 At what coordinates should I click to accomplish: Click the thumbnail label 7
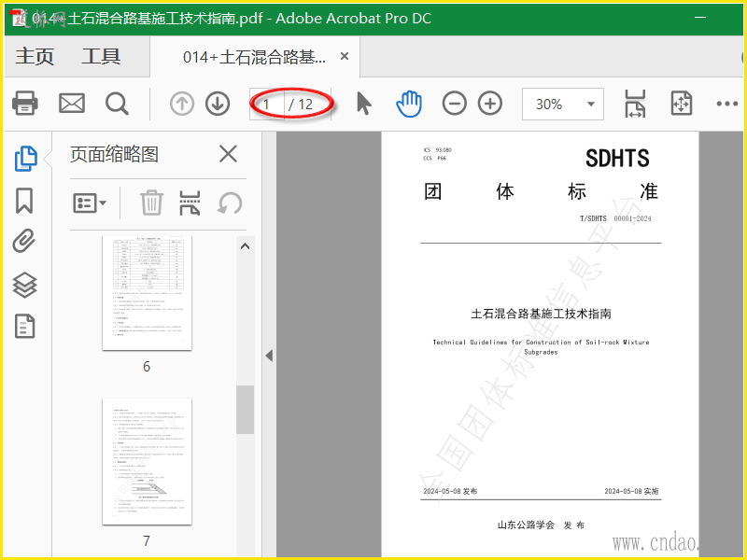[x=147, y=541]
